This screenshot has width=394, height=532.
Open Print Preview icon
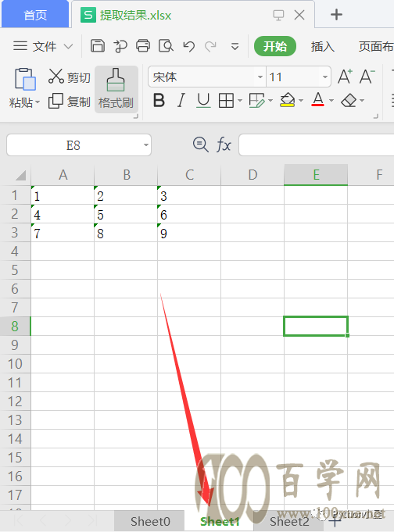click(x=166, y=46)
